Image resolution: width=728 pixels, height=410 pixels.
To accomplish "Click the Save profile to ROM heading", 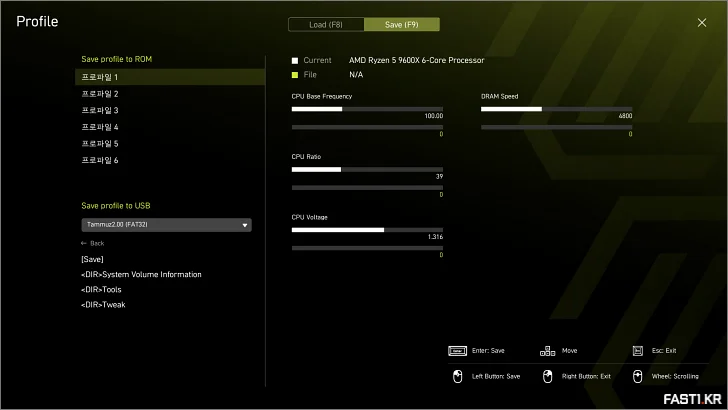I will [117, 59].
